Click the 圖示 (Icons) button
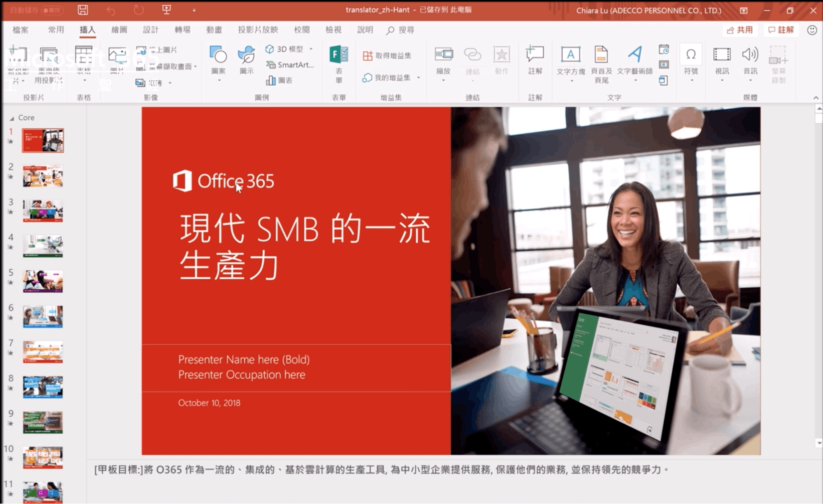 pyautogui.click(x=247, y=61)
